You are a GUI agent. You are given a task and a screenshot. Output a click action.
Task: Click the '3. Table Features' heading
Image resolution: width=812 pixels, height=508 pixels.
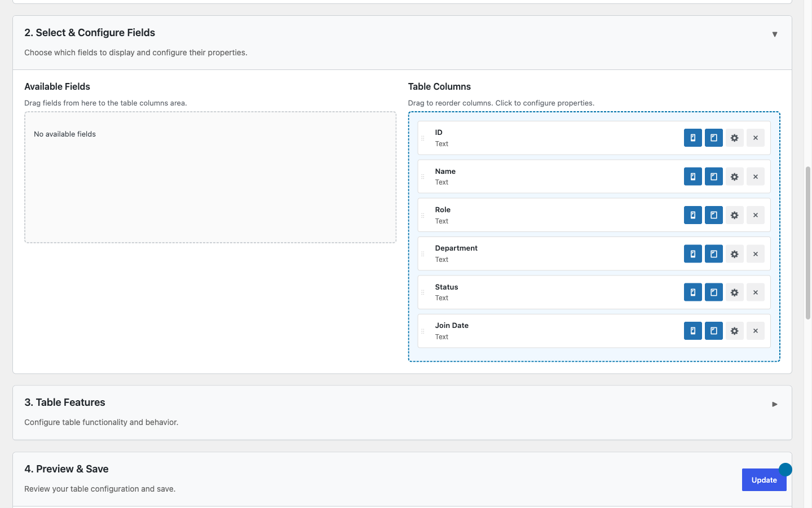(65, 402)
